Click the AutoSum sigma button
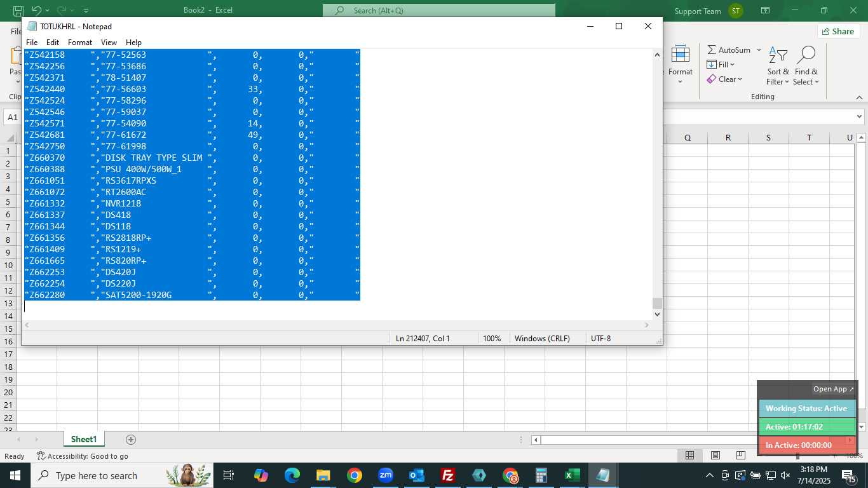Viewport: 868px width, 488px height. [729, 50]
